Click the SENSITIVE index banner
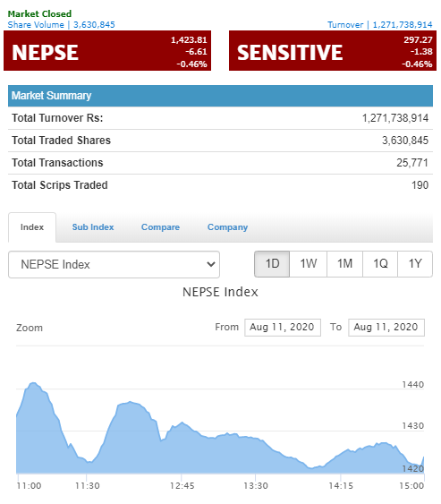The height and width of the screenshot is (504, 441). (x=333, y=51)
